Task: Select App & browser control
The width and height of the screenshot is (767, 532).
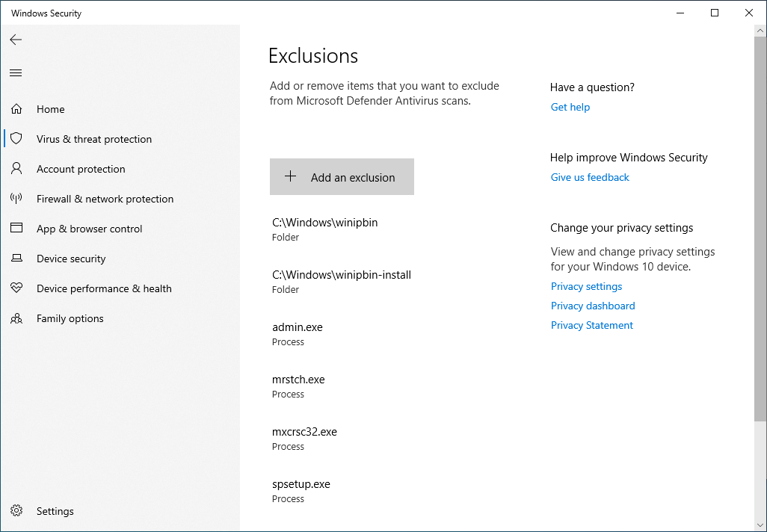Action: point(120,229)
